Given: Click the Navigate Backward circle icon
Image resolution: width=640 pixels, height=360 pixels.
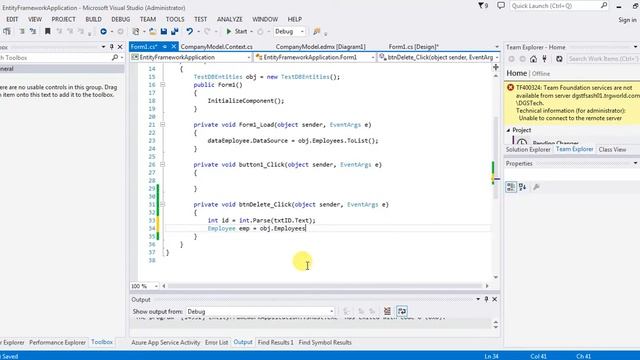Looking at the screenshot, I should point(103,31).
